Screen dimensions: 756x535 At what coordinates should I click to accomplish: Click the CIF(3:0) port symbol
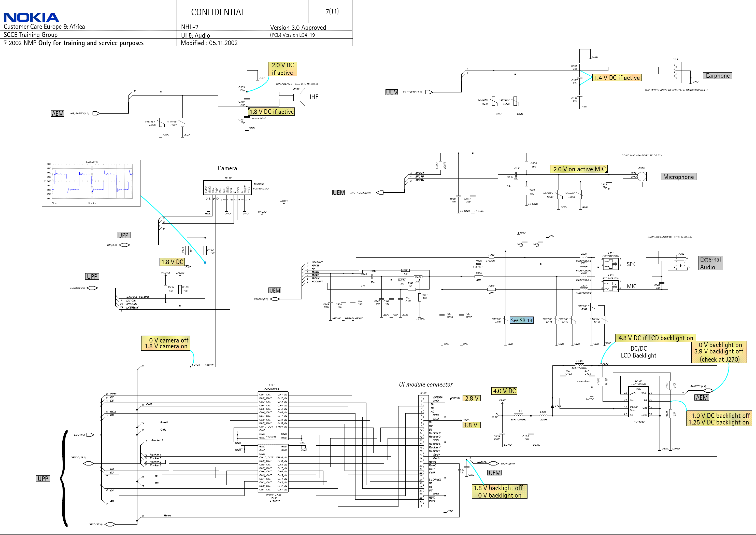(124, 245)
